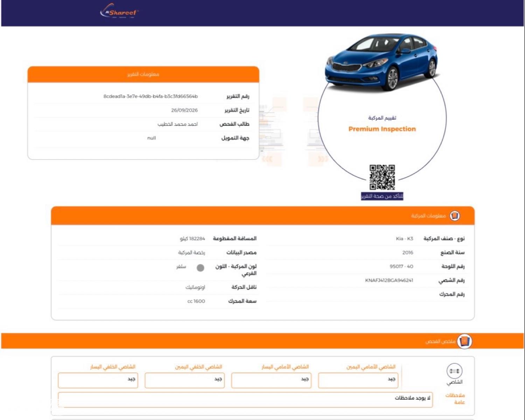The height and width of the screenshot is (420, 525).
Task: Click the 'الشاصي الخلفي اليسار' field showing جيد
Action: [x=98, y=380]
